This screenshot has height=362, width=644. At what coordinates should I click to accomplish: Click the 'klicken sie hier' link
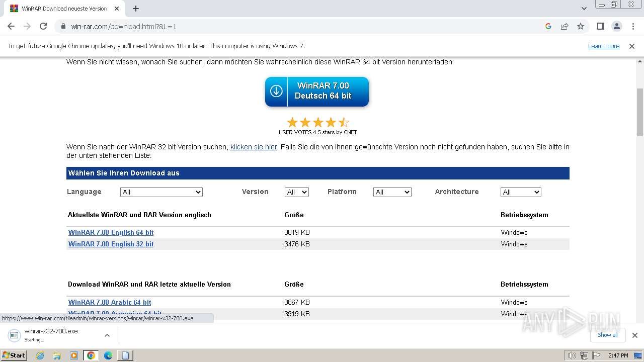pos(254,147)
